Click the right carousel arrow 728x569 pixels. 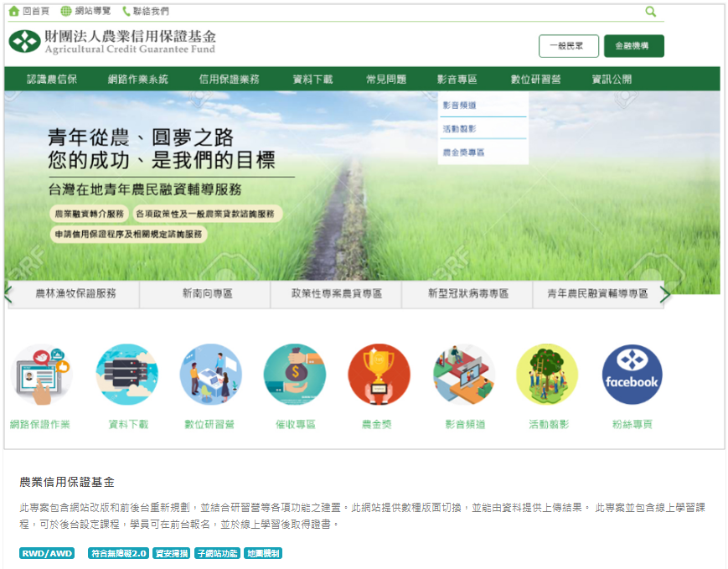tap(665, 294)
